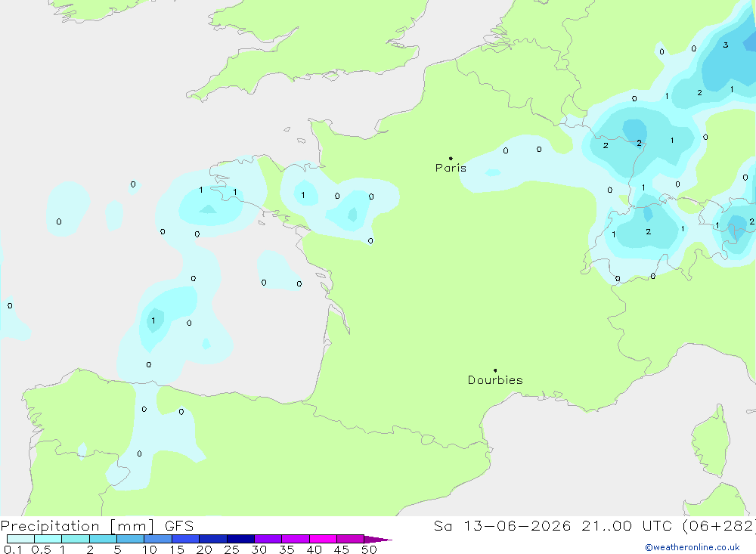Image resolution: width=756 pixels, height=554 pixels.
Task: Click the 0.1–0.5 mm palest legend swatch
Action: click(x=20, y=539)
